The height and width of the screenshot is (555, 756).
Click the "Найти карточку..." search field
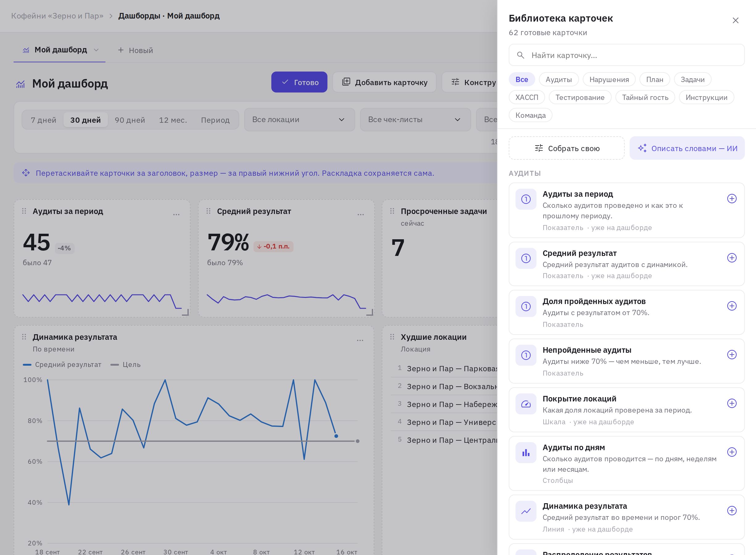[x=627, y=55]
